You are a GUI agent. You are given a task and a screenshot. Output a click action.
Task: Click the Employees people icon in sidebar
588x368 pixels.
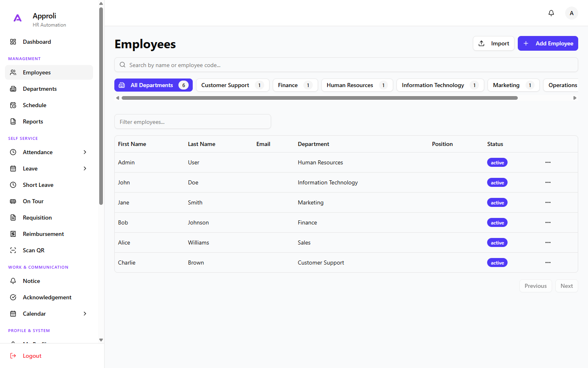[x=13, y=72]
